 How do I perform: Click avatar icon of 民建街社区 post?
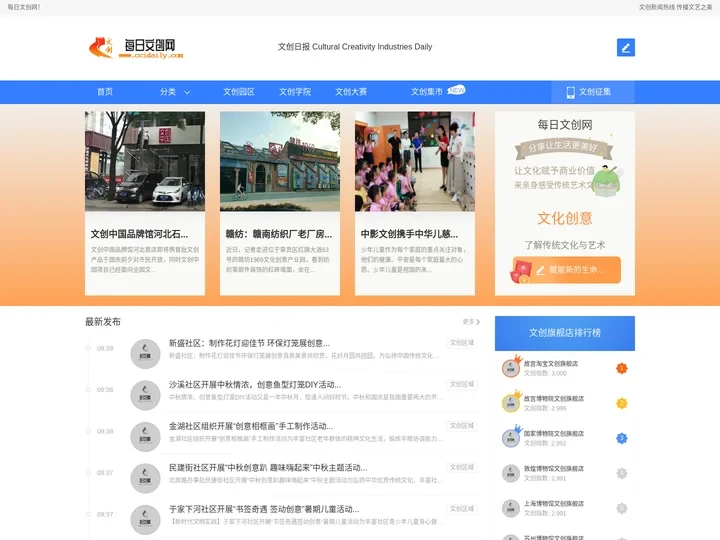[145, 478]
